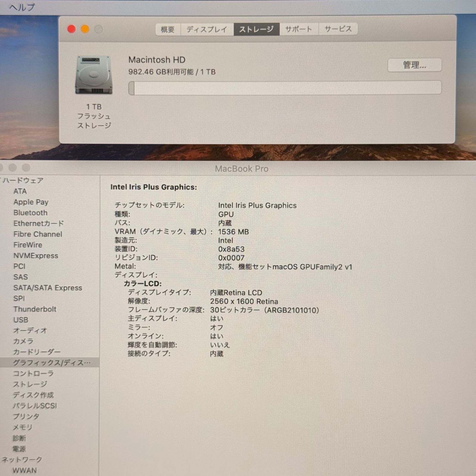
Task: Select Bluetooth in the hardware sidebar
Action: click(x=30, y=213)
